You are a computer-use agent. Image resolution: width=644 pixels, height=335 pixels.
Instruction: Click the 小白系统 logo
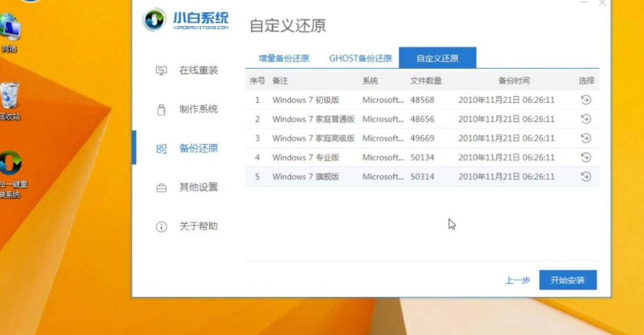point(186,20)
